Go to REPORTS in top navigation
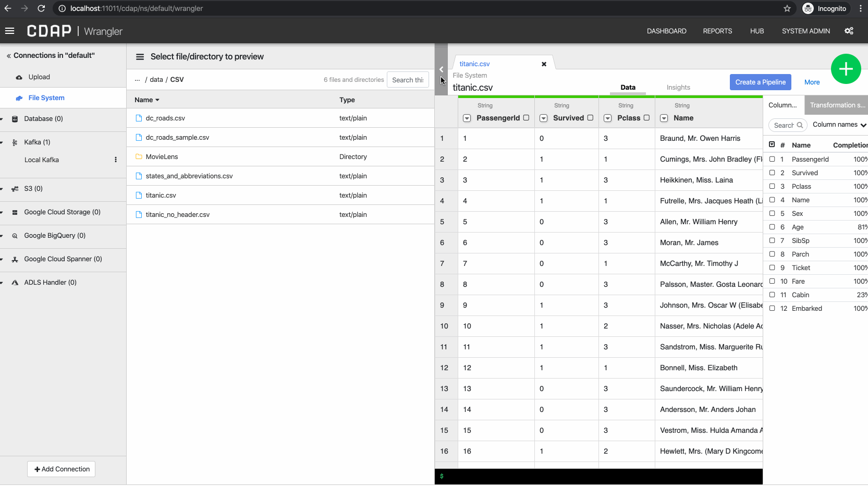The width and height of the screenshot is (868, 486). click(717, 31)
